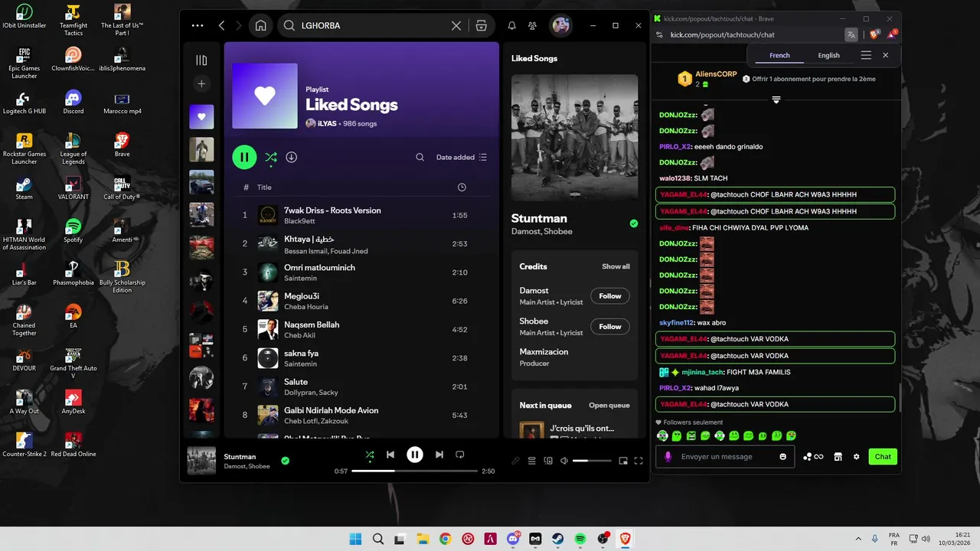
Task: Click the Salute track cover thumbnail
Action: 268,386
